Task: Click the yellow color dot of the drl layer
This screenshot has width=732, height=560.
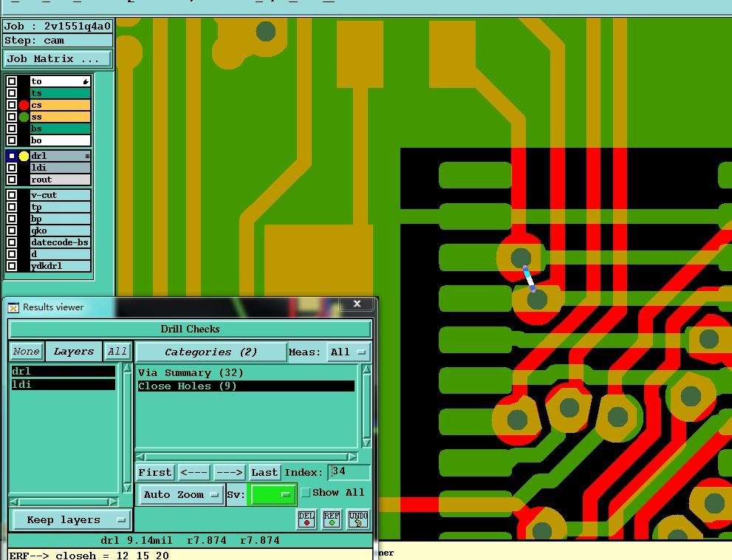Action: pyautogui.click(x=24, y=156)
